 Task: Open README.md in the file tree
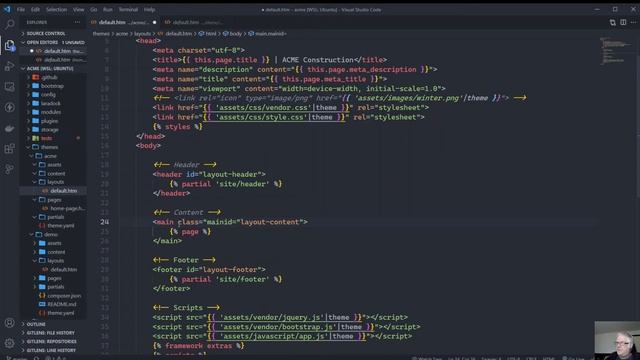pyautogui.click(x=62, y=304)
